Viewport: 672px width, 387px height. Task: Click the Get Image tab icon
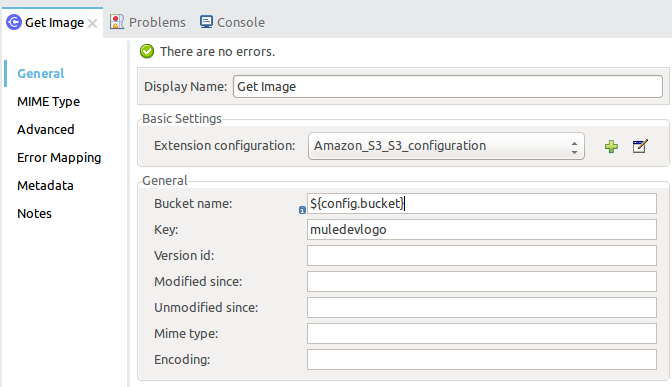point(14,22)
